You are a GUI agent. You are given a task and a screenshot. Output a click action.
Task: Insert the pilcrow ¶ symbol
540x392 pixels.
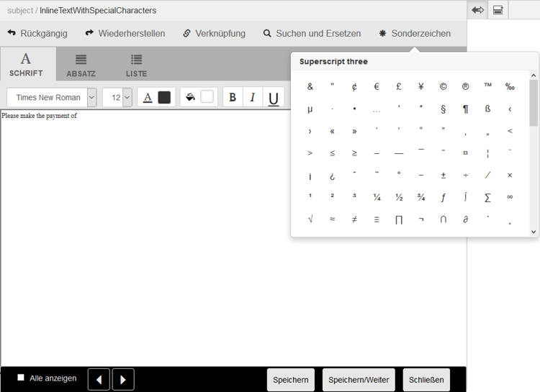(x=465, y=109)
